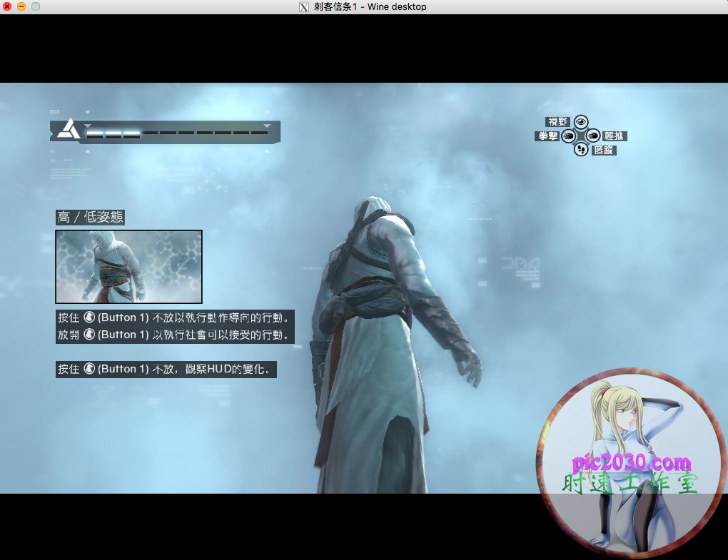Click the button icon in the 觀察HUD的變化 line
Image resolution: width=728 pixels, height=560 pixels.
click(x=89, y=369)
